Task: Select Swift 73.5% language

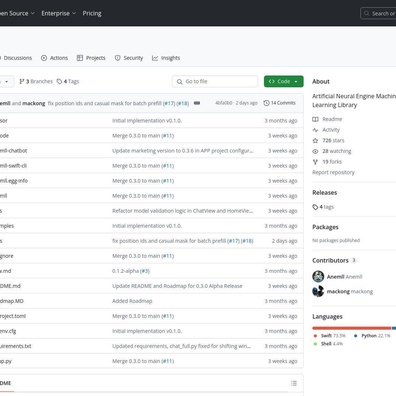Action: [x=330, y=336]
